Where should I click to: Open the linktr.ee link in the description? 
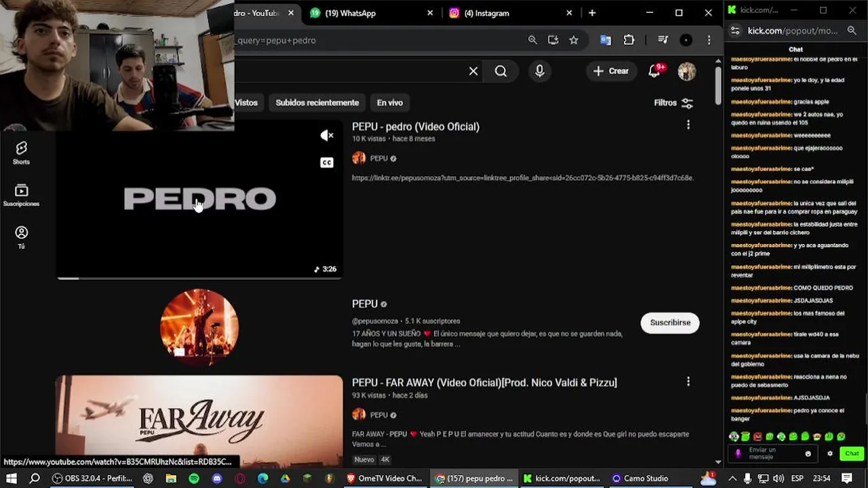pyautogui.click(x=523, y=178)
